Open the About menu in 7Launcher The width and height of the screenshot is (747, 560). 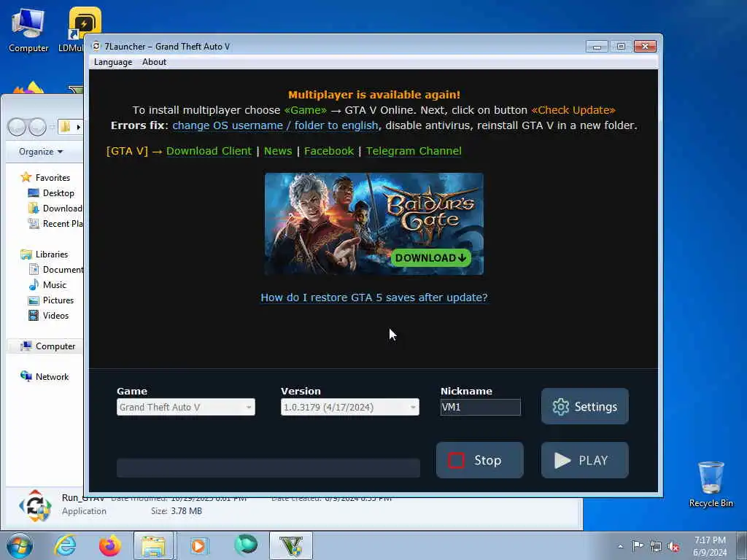pos(155,62)
